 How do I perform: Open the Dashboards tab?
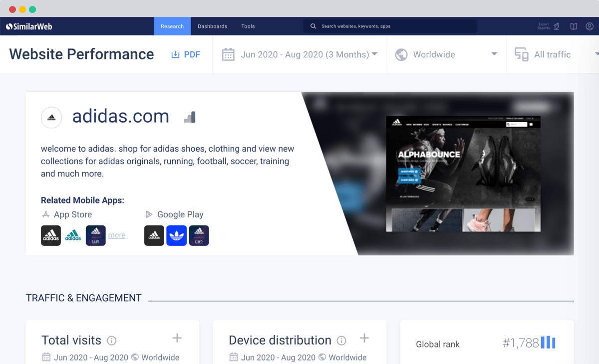click(x=212, y=26)
